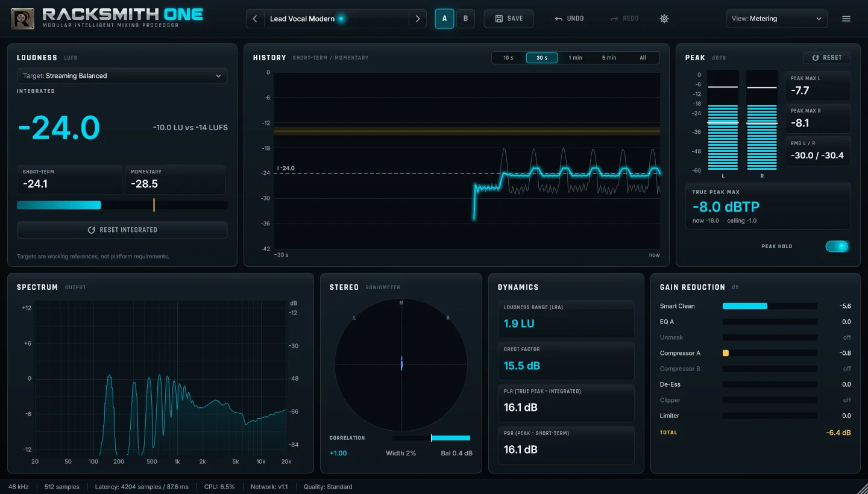The width and height of the screenshot is (868, 494).
Task: Click the Momentary -28.5 readout
Action: pos(175,180)
